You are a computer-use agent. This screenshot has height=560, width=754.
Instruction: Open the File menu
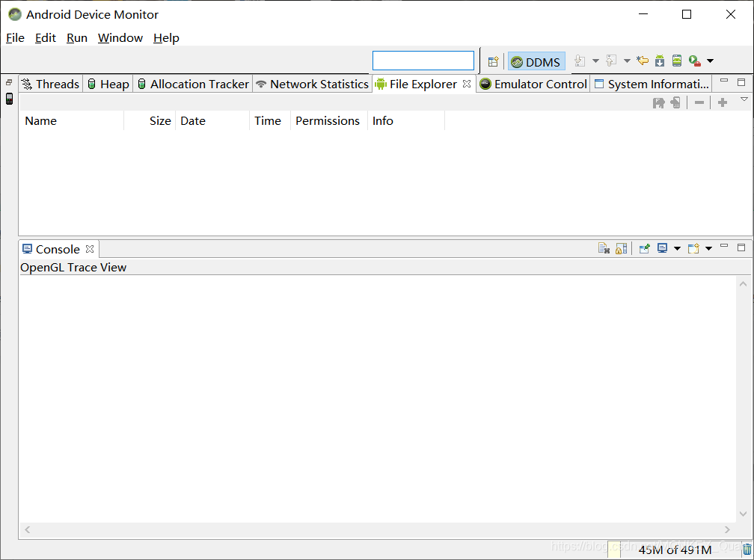tap(15, 38)
